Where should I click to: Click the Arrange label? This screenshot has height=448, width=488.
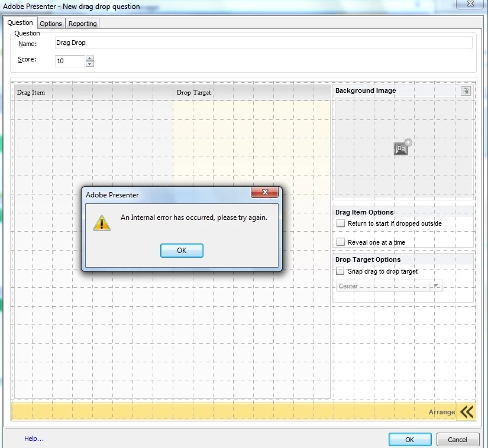442,412
